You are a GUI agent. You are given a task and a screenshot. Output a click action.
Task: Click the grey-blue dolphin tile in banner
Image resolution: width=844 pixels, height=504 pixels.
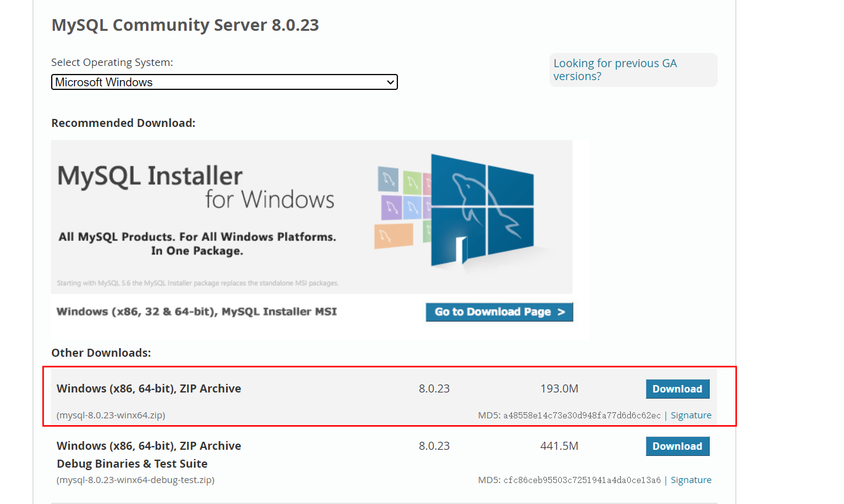click(388, 179)
